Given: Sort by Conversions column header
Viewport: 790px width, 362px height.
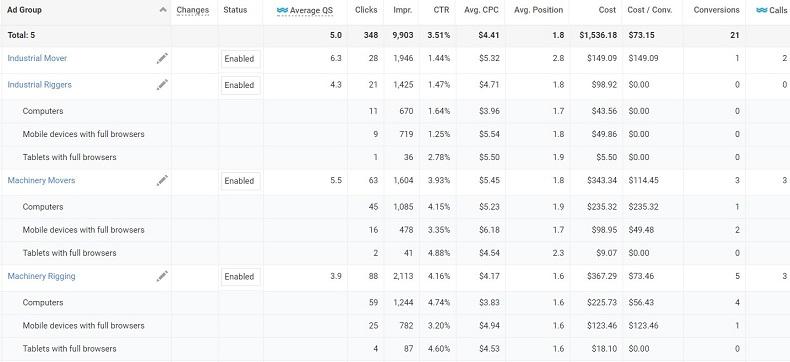Looking at the screenshot, I should (716, 10).
